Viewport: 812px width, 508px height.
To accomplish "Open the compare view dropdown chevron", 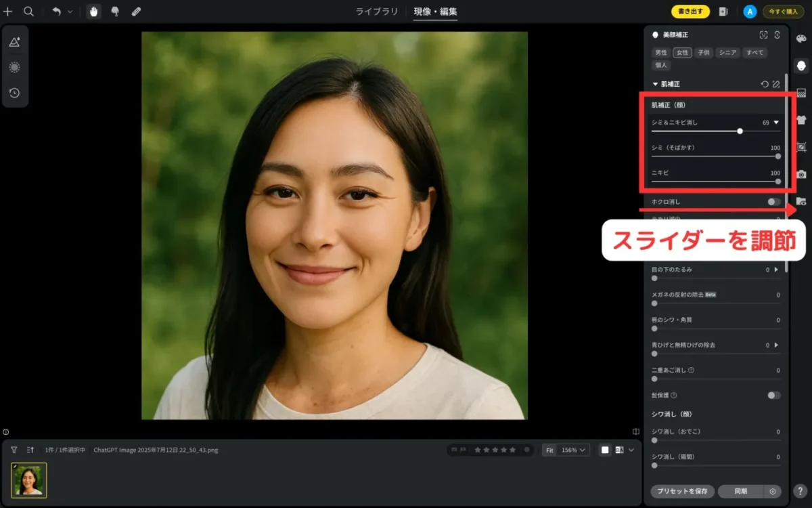I will [x=631, y=450].
